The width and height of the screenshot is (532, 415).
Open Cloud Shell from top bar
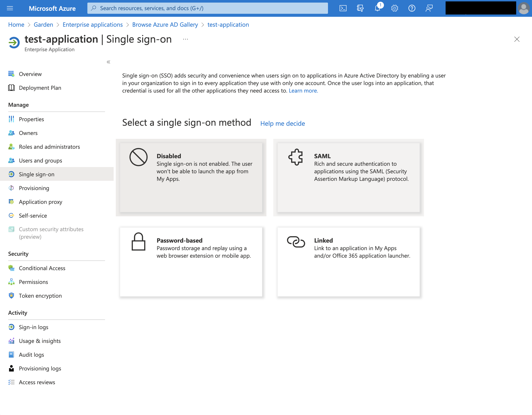343,8
